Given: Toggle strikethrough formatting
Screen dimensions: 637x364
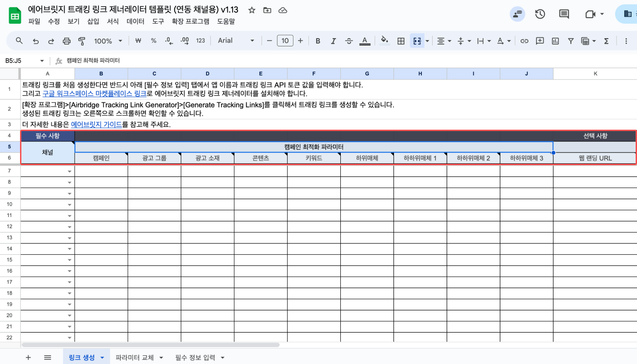Looking at the screenshot, I should click(349, 41).
